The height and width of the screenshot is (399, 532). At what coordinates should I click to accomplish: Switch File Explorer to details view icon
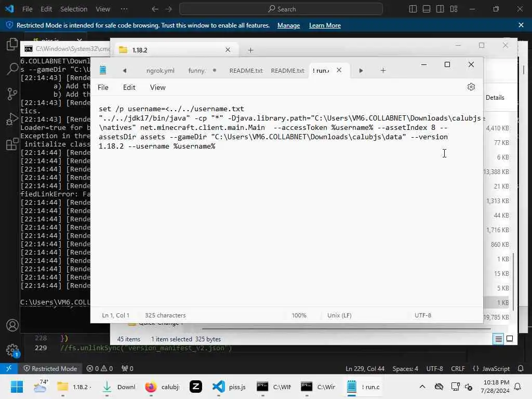(498, 339)
